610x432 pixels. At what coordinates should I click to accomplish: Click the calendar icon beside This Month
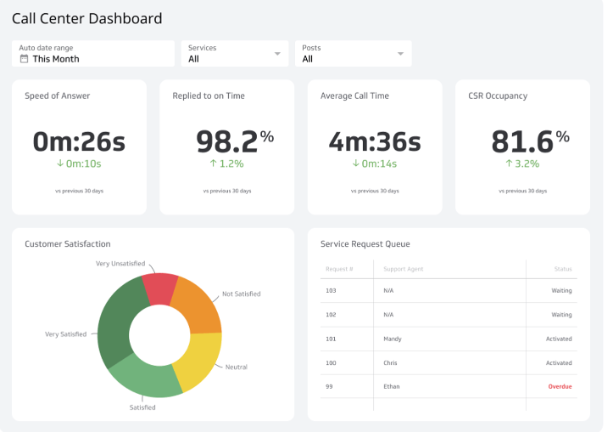click(x=24, y=59)
